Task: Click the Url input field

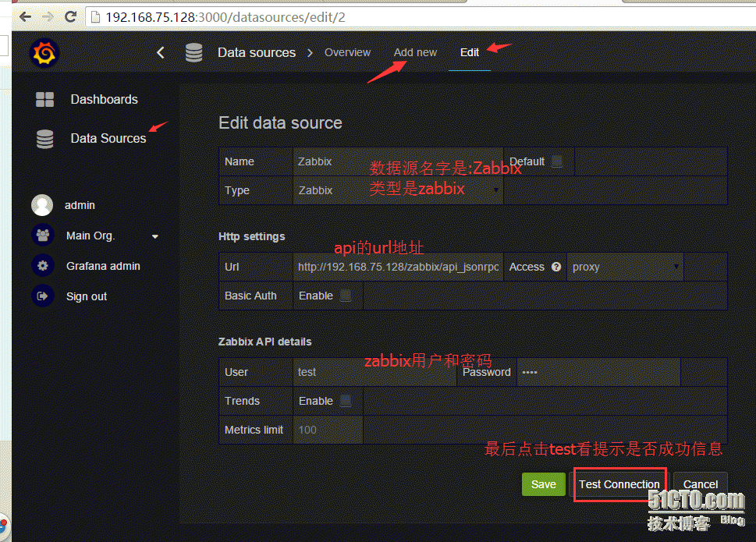Action: (x=398, y=267)
